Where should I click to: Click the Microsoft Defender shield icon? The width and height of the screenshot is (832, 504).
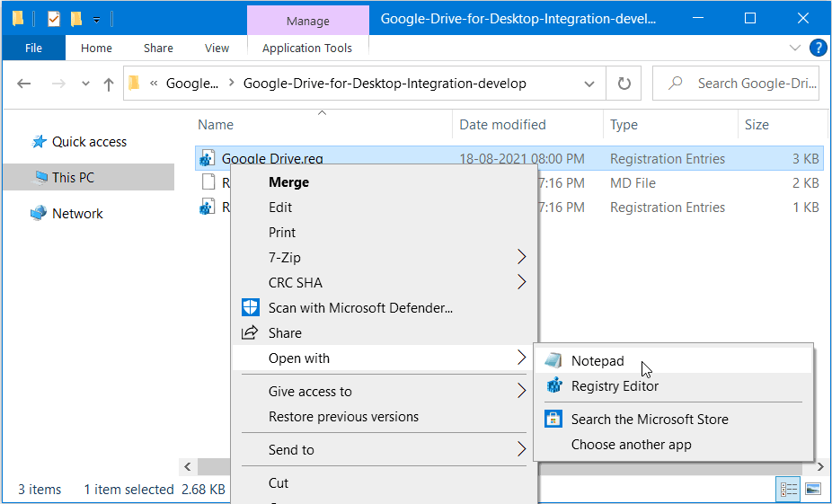pyautogui.click(x=251, y=307)
